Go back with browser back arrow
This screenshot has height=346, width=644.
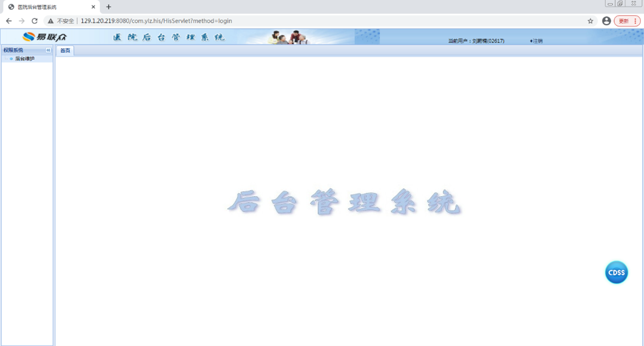[9, 21]
